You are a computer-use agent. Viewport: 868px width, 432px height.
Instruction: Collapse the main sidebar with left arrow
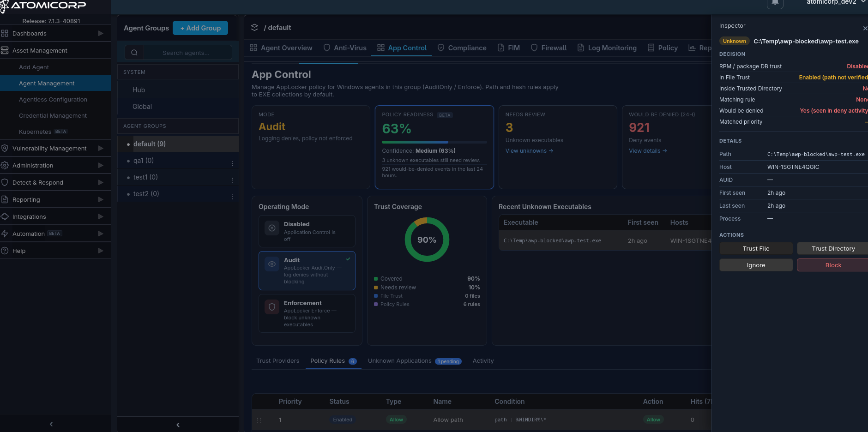click(51, 424)
